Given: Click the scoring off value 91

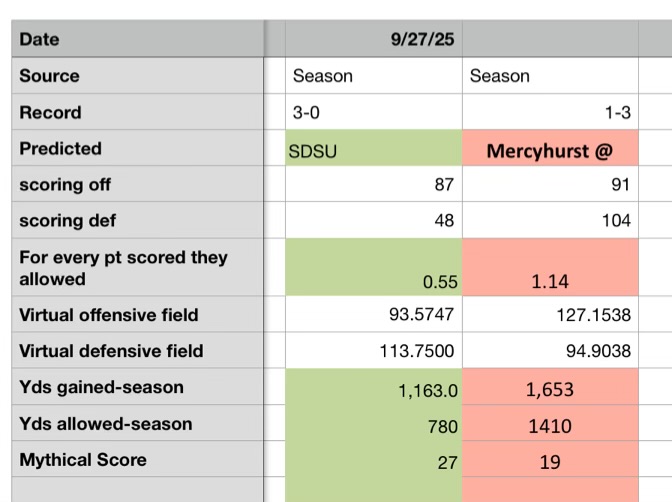Looking at the screenshot, I should (551, 185).
